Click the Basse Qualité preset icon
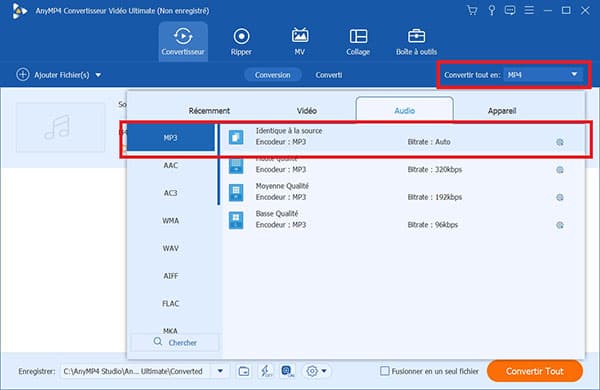600x390 pixels. point(236,220)
